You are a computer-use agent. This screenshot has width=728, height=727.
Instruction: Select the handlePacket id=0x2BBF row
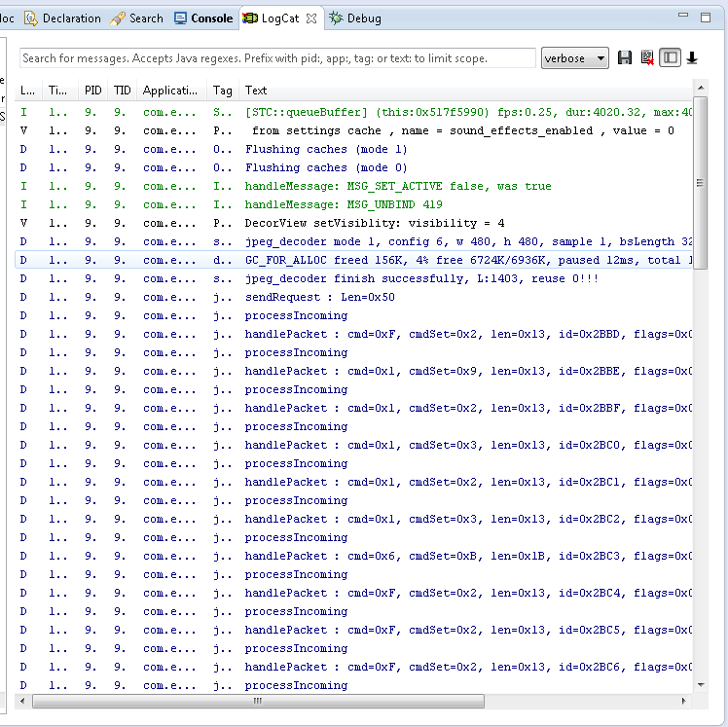point(354,408)
